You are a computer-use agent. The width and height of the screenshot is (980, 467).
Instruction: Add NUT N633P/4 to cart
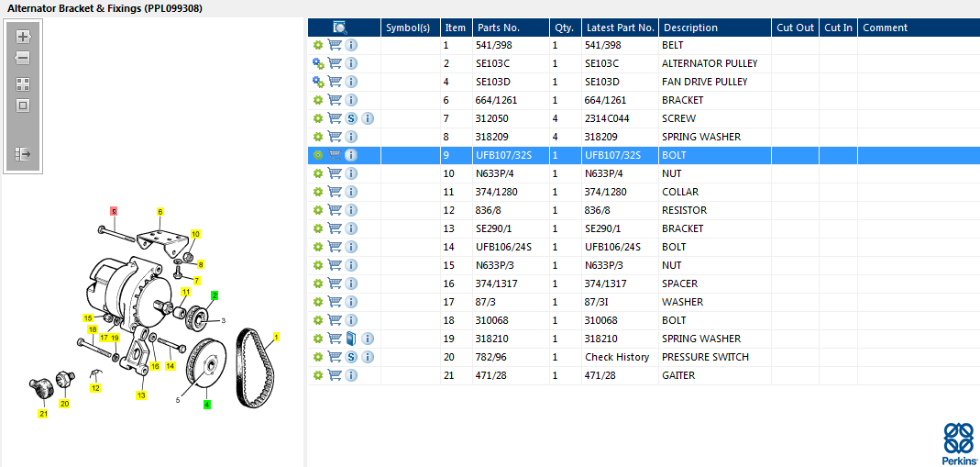[x=335, y=173]
